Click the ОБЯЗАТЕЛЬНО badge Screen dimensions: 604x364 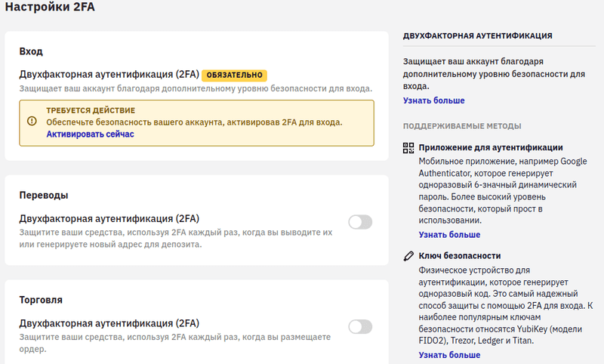point(234,75)
